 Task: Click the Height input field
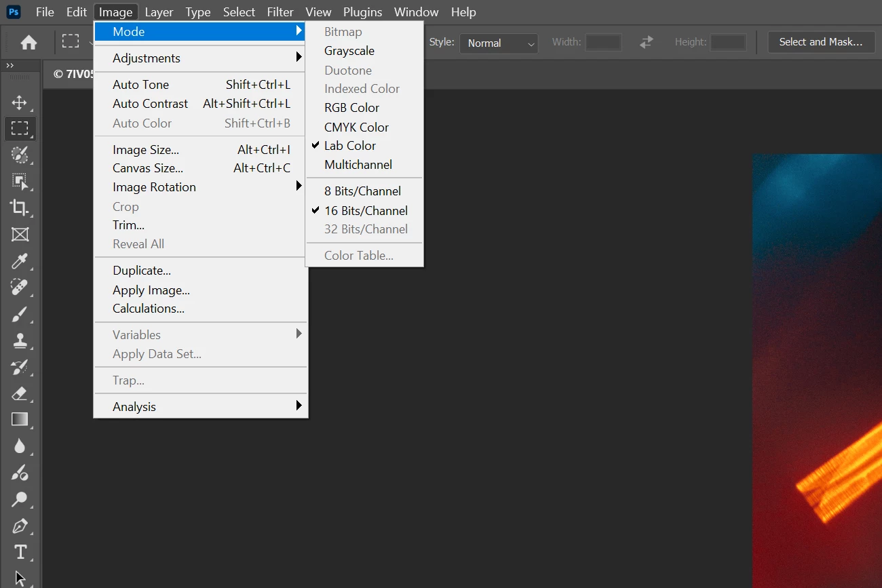[x=728, y=42]
